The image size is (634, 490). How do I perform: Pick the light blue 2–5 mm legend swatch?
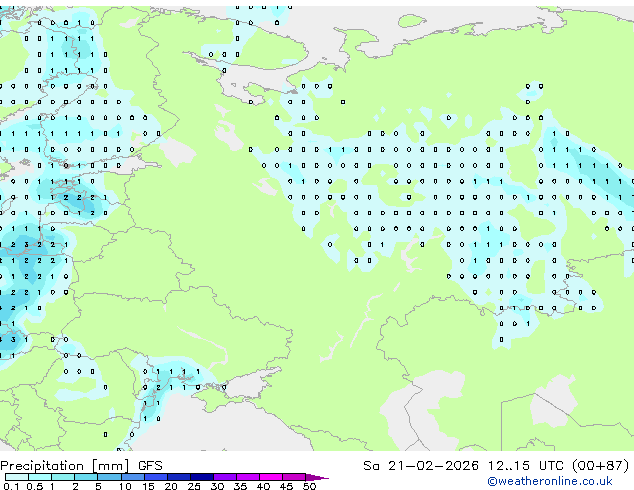(86, 477)
